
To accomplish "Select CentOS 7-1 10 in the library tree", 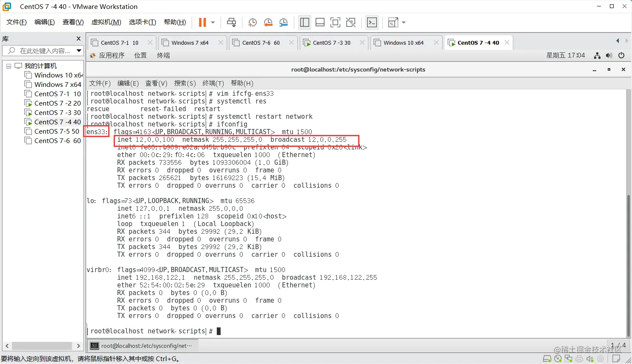I will click(53, 94).
